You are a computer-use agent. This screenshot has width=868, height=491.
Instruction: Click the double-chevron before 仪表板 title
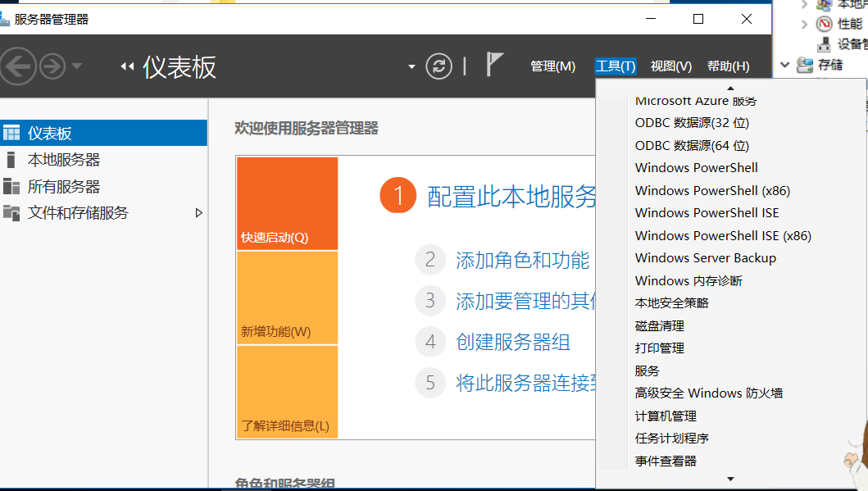coord(127,66)
